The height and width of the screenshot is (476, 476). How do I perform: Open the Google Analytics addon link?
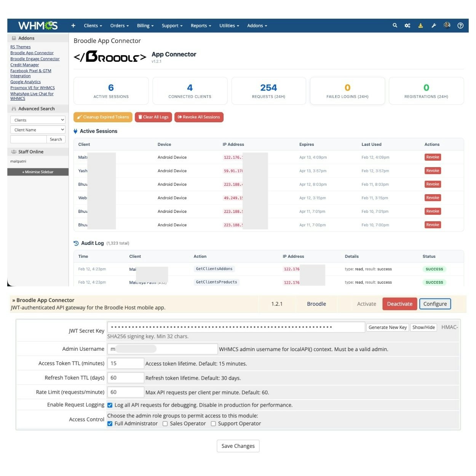point(26,81)
